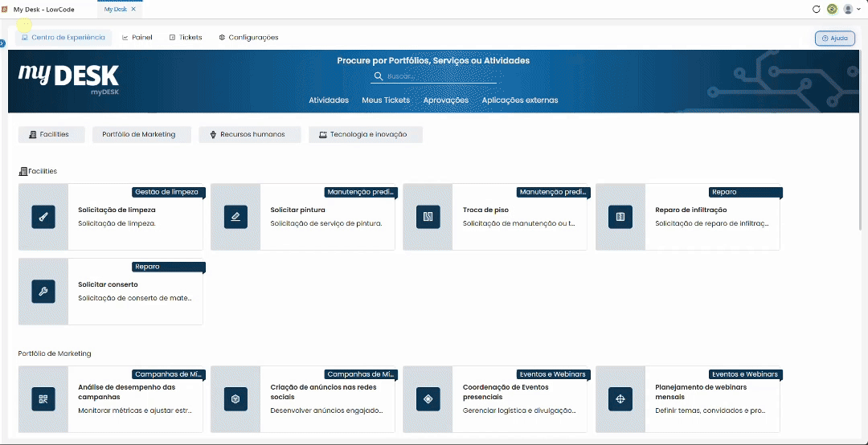Image resolution: width=868 pixels, height=445 pixels.
Task: Open the Tickets tab
Action: click(186, 38)
